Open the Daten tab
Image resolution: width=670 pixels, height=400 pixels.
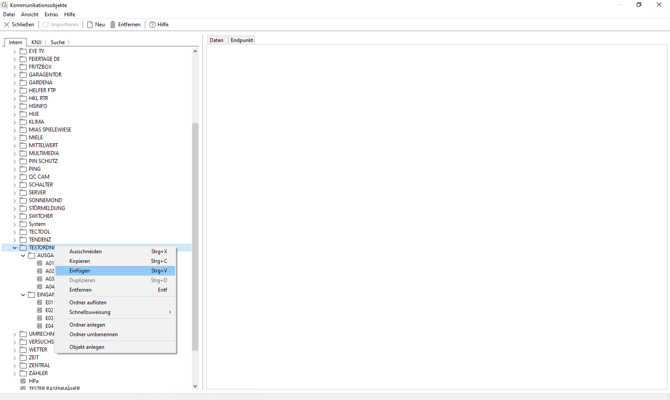[x=217, y=40]
